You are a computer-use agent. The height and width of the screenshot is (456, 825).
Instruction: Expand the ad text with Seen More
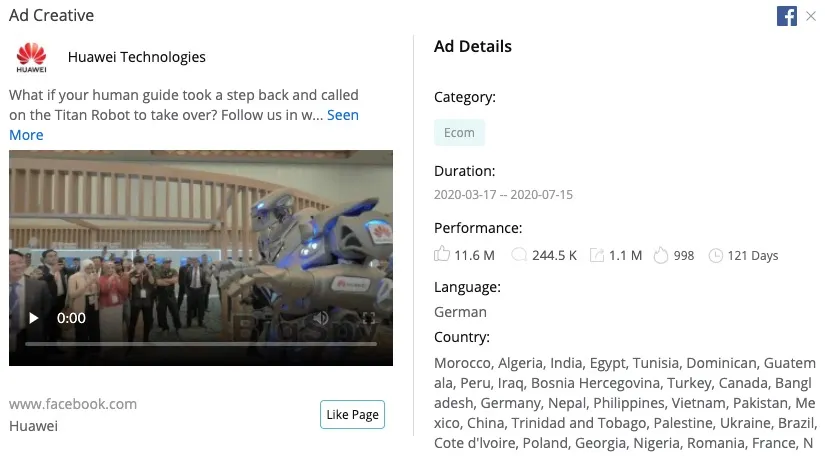343,115
